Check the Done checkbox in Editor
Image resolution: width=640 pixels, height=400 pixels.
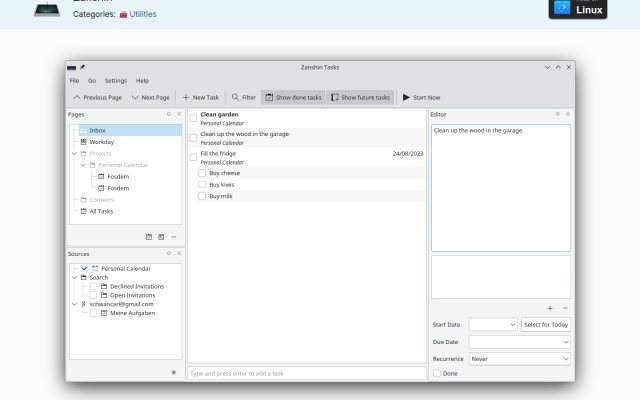coord(437,373)
